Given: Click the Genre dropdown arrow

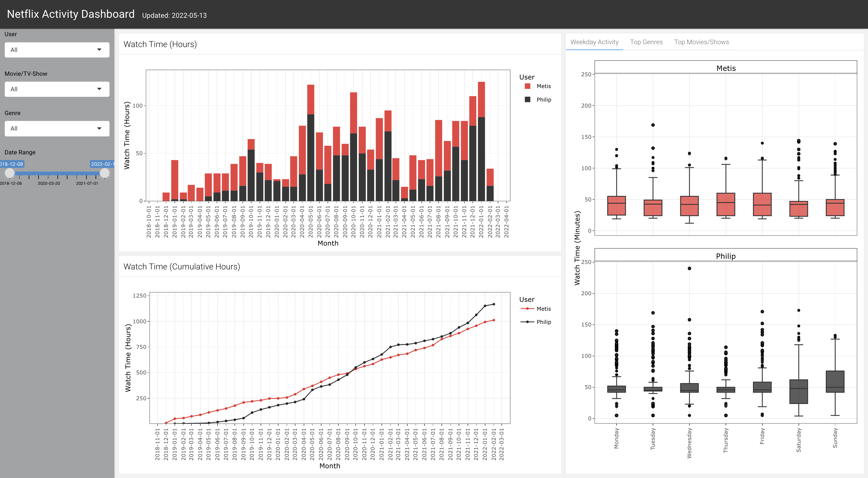Looking at the screenshot, I should coord(99,129).
